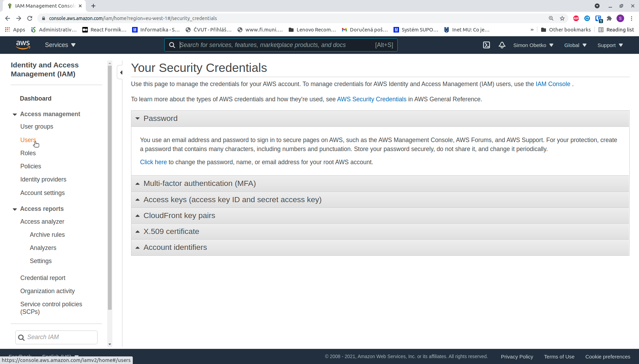Open the AWS Security Credentials link
This screenshot has width=639, height=364.
coord(372,99)
